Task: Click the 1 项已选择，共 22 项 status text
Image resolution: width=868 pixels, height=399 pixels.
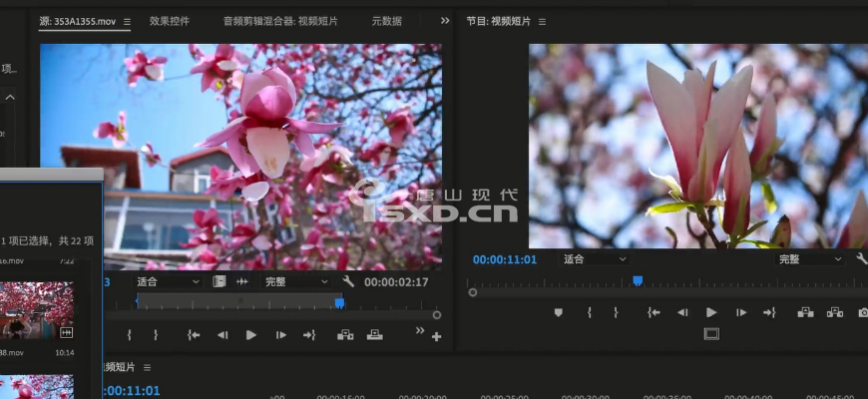Action: (48, 240)
